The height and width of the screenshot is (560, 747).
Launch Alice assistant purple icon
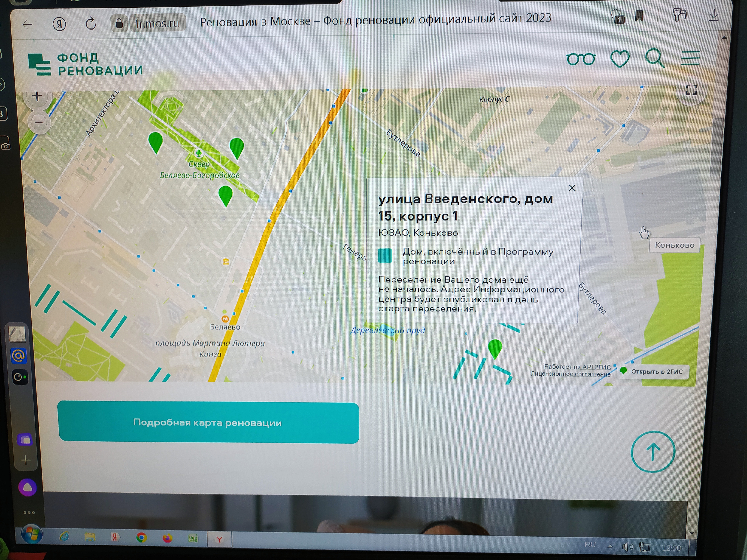tap(27, 487)
